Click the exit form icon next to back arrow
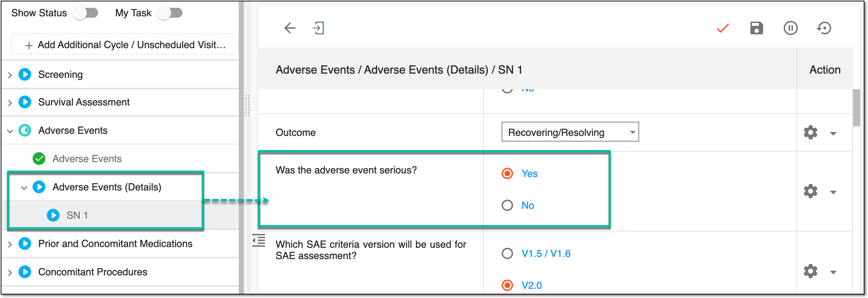The image size is (868, 298). tap(319, 28)
